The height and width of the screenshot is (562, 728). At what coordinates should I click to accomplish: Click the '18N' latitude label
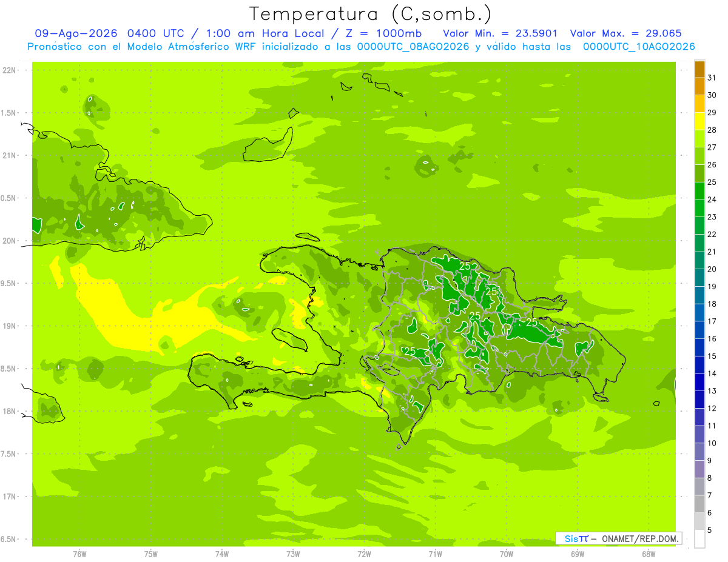click(10, 411)
